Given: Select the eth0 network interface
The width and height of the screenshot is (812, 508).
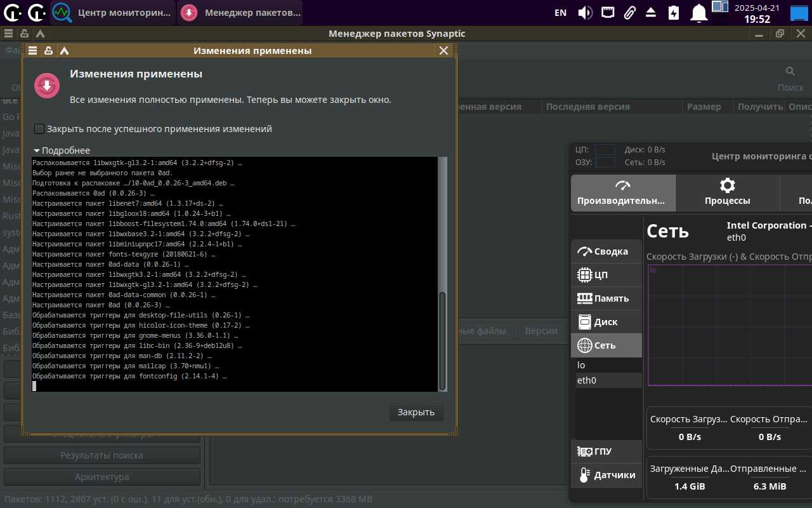Looking at the screenshot, I should point(587,380).
